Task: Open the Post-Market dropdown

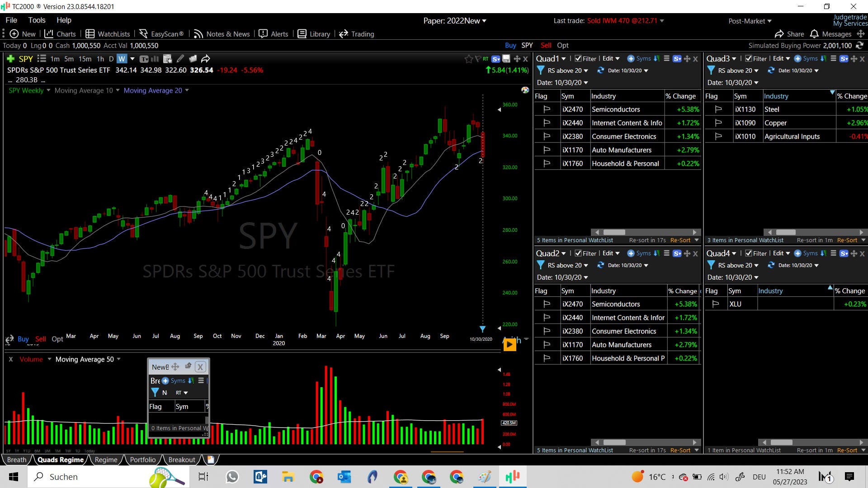Action: coord(750,21)
